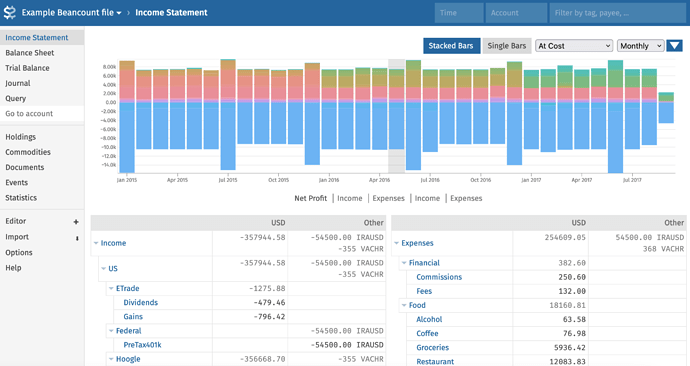Click the value -479.46 in Dividends row
Screen dimensions: 690x366
tap(269, 303)
